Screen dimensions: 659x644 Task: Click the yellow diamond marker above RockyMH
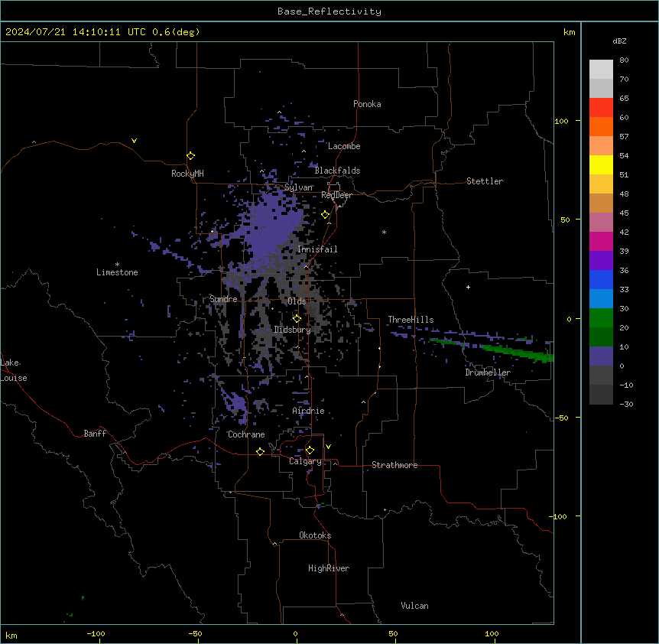click(x=191, y=156)
